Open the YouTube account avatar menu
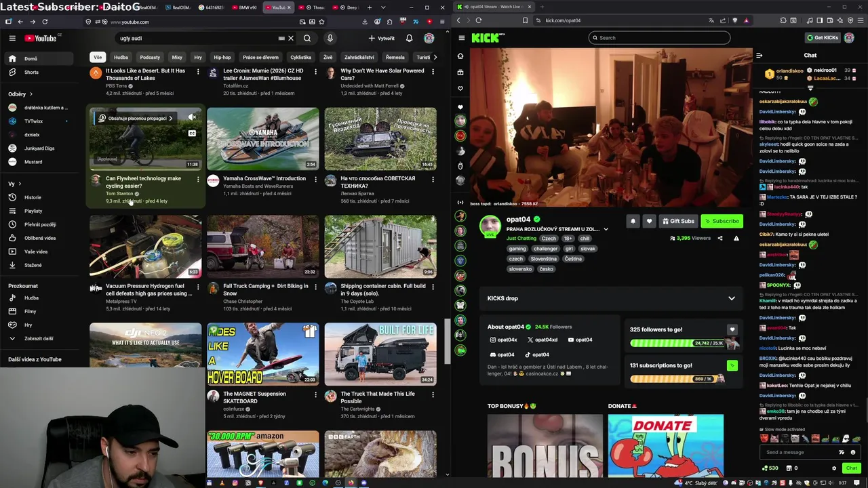The image size is (868, 488). point(429,39)
